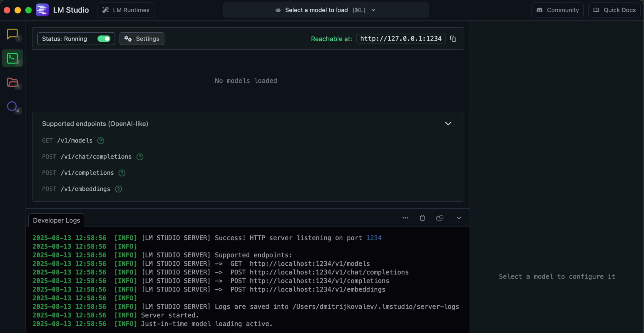Click the server URL address field

pyautogui.click(x=401, y=39)
